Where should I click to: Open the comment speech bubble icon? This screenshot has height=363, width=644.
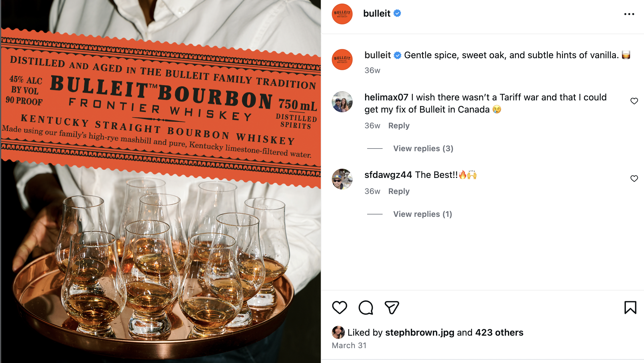(x=366, y=307)
